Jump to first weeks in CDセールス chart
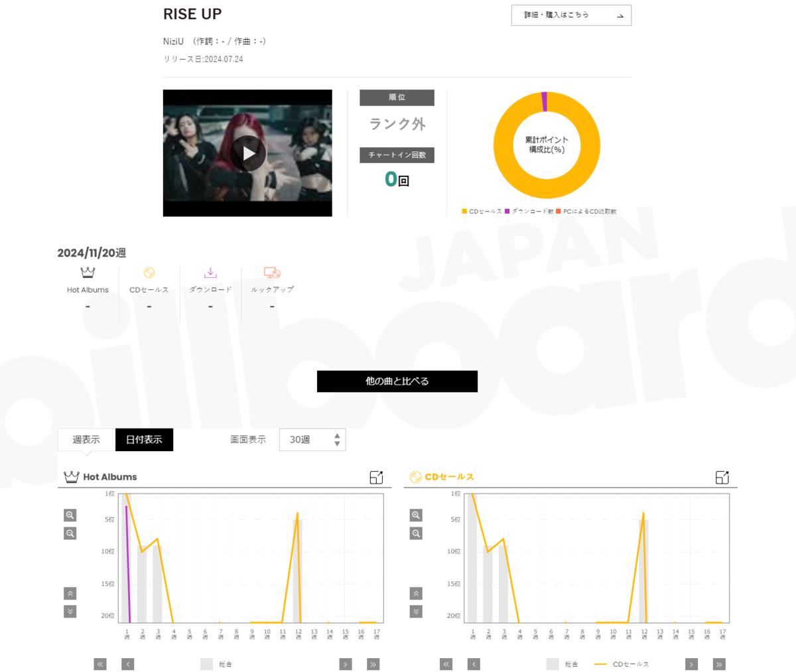The image size is (796, 672). 446,664
